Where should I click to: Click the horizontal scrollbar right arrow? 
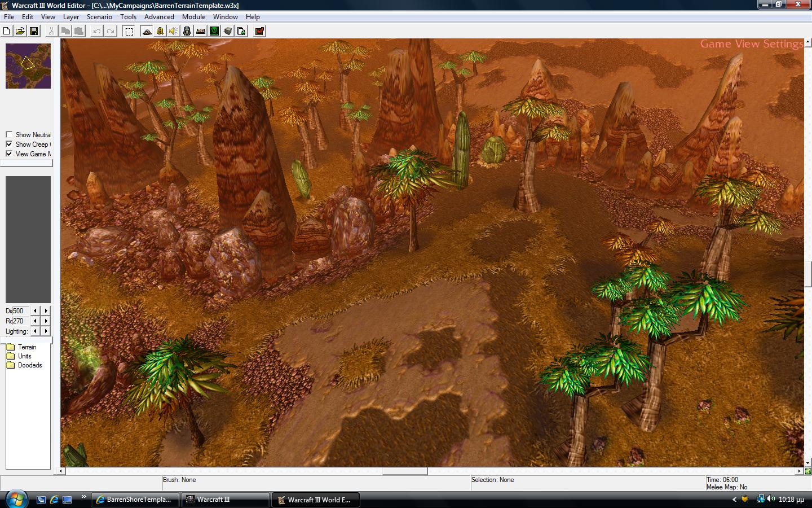click(x=800, y=471)
